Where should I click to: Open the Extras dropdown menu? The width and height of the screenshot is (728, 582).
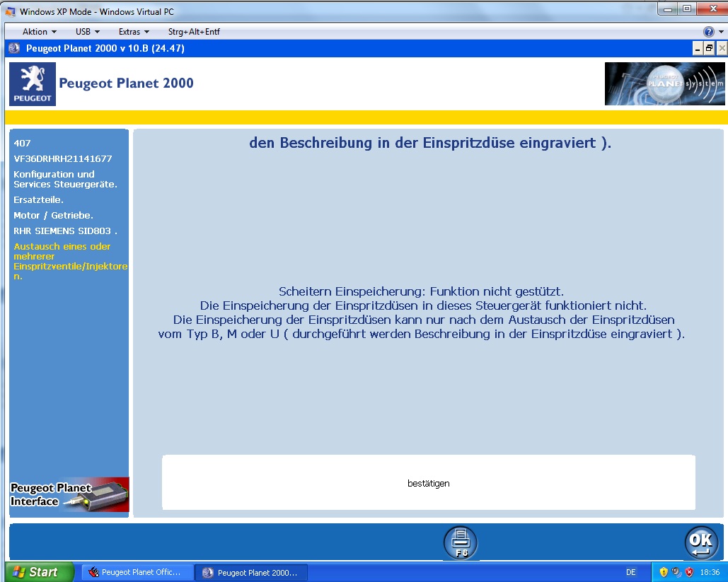[134, 32]
